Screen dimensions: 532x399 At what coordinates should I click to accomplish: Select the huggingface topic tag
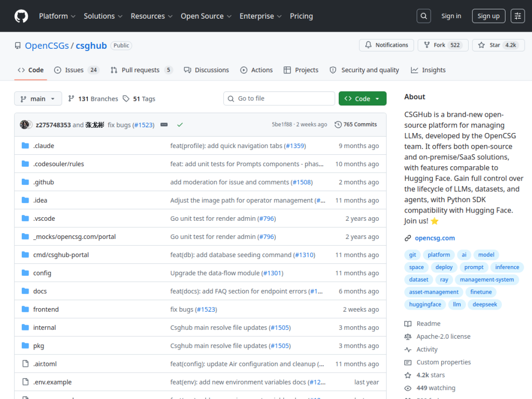[x=425, y=304]
